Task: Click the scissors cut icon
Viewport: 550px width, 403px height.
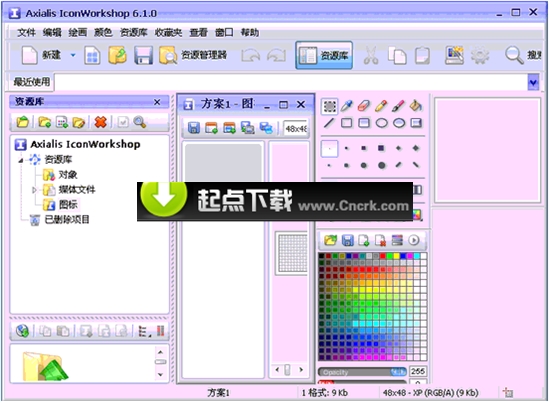Action: pyautogui.click(x=371, y=55)
